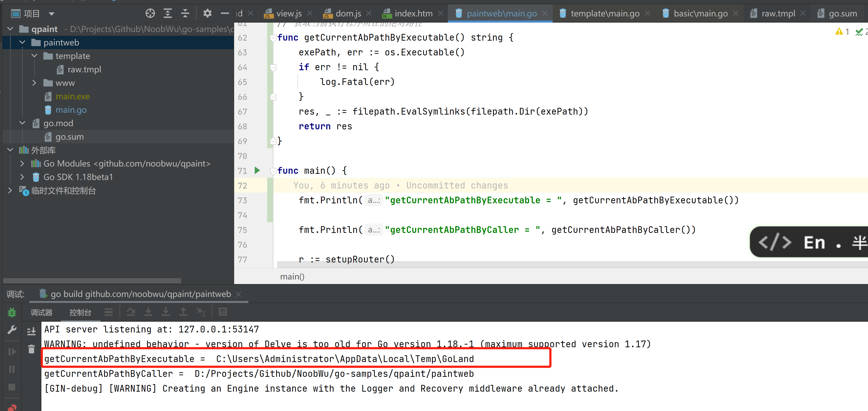
Task: Click the step out button
Action: [183, 312]
